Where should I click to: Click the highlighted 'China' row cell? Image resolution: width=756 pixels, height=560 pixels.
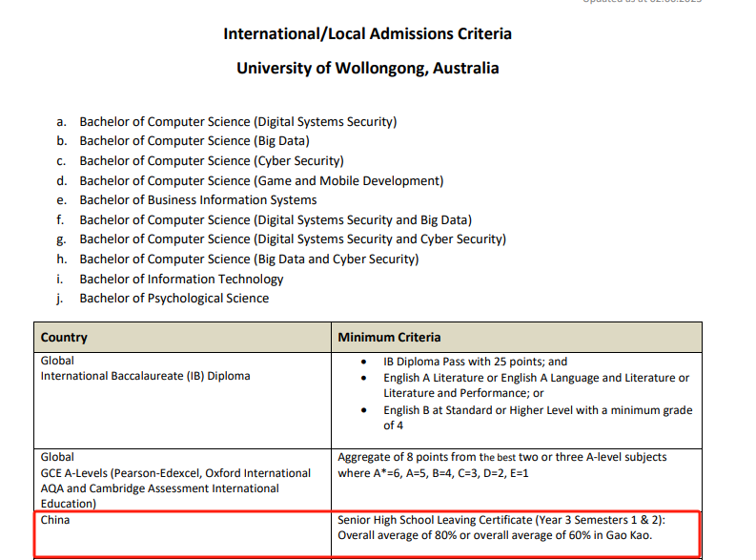183,534
